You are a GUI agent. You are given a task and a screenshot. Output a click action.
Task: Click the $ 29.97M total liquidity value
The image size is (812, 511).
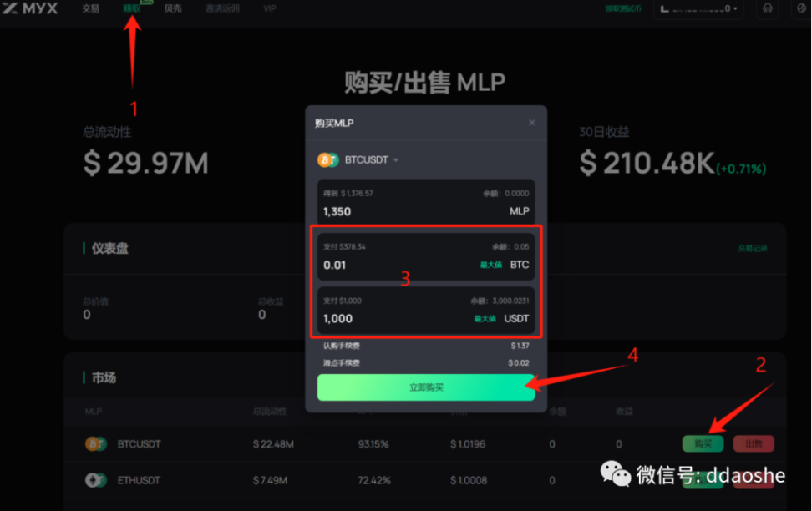146,163
